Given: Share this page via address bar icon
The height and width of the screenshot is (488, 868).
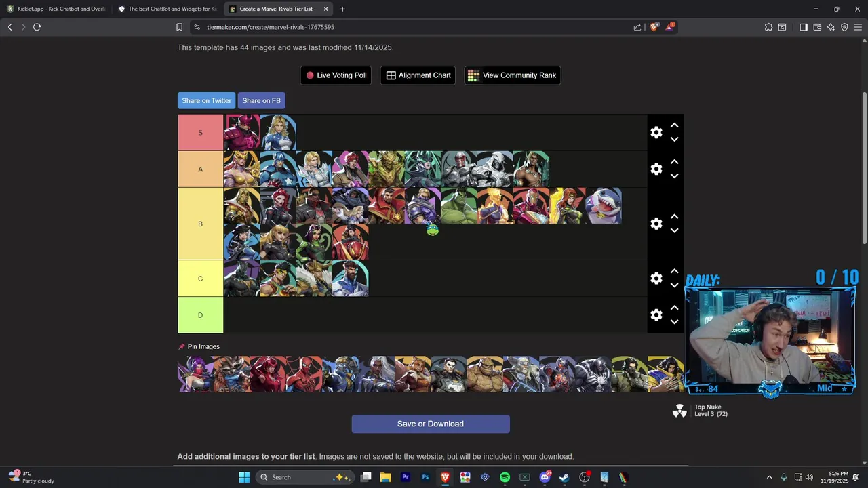Looking at the screenshot, I should [637, 27].
